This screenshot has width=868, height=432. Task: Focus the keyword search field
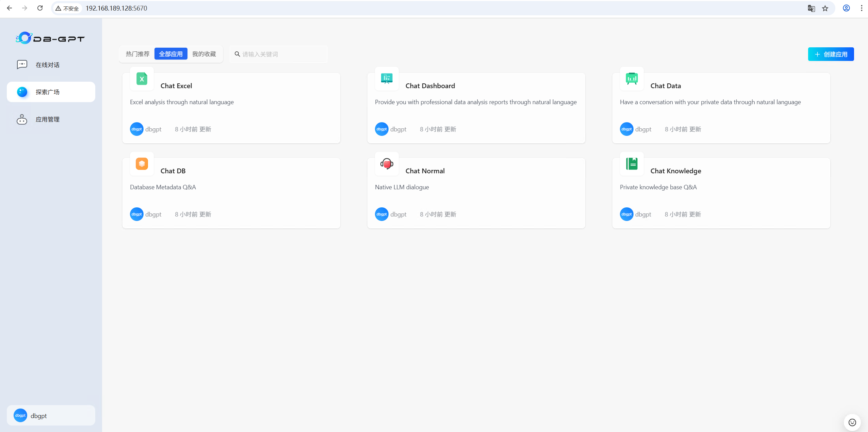282,54
